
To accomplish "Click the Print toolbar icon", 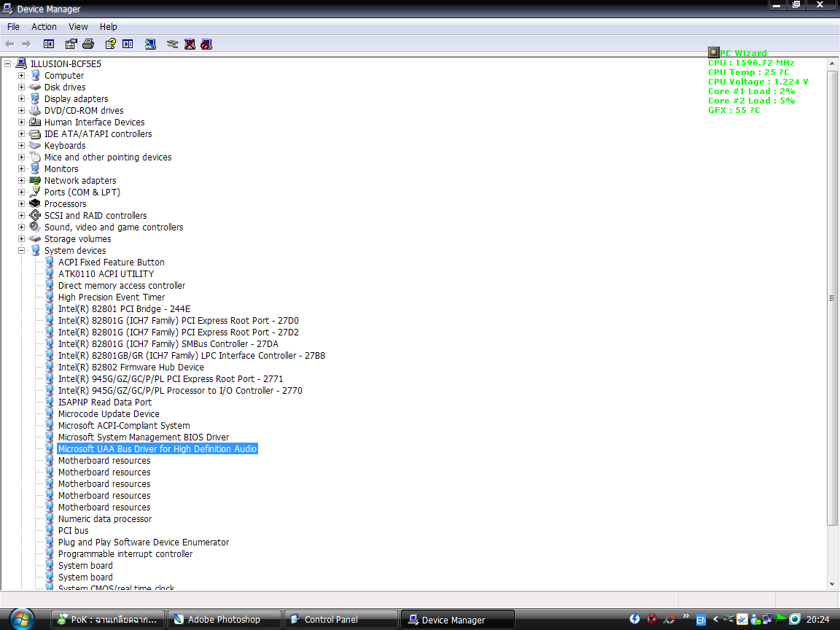I will 88,44.
